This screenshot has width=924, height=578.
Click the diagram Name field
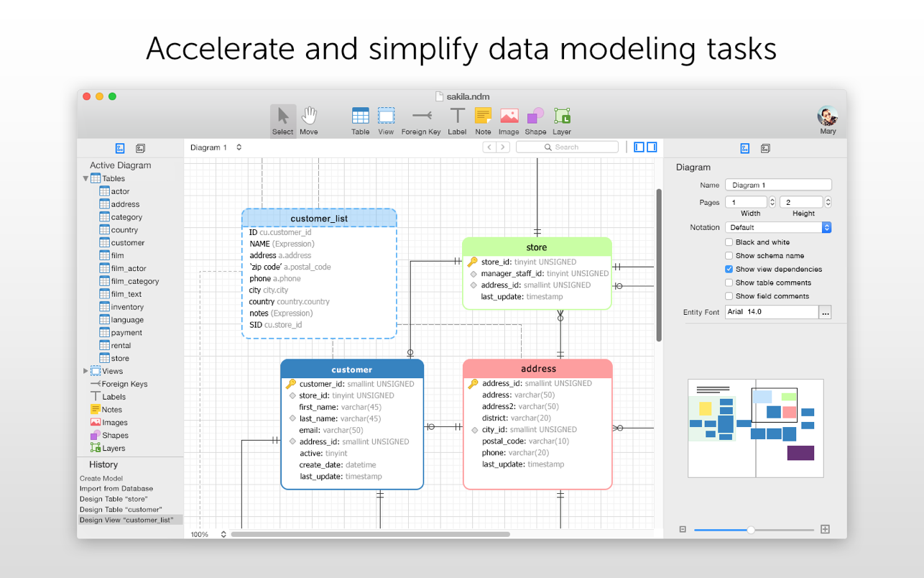pyautogui.click(x=778, y=185)
